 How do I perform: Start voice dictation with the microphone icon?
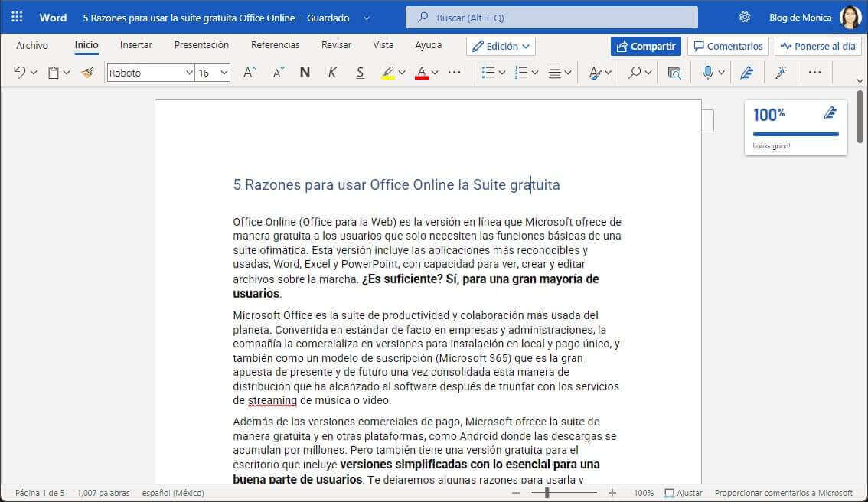(708, 72)
